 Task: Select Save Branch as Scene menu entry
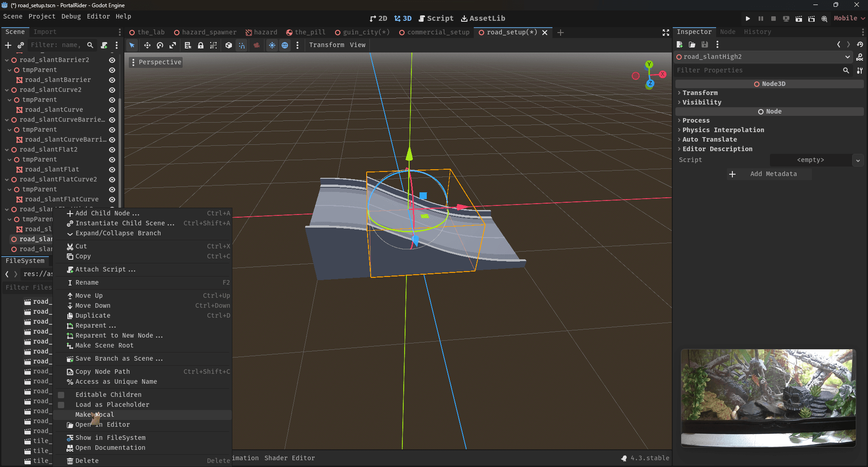pos(142,359)
